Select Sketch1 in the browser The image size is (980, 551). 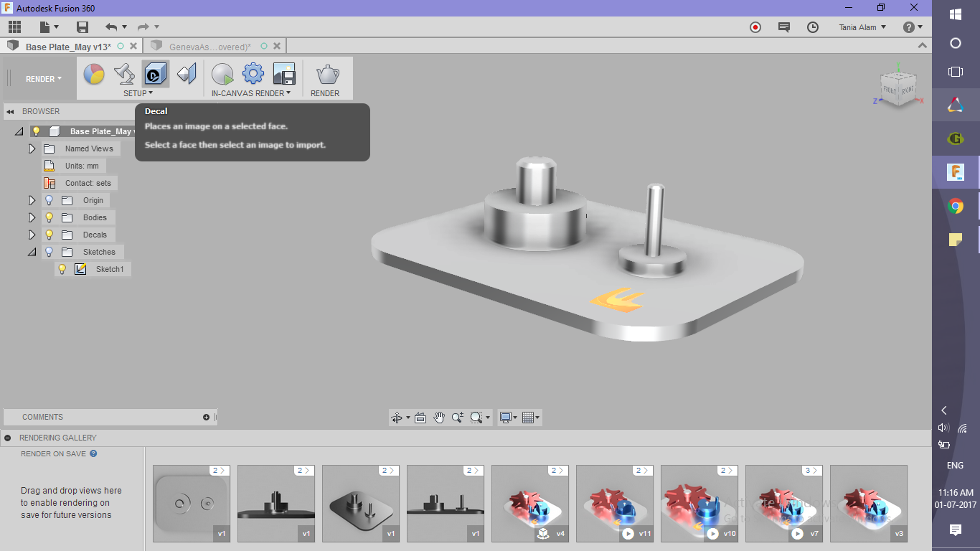pos(110,270)
